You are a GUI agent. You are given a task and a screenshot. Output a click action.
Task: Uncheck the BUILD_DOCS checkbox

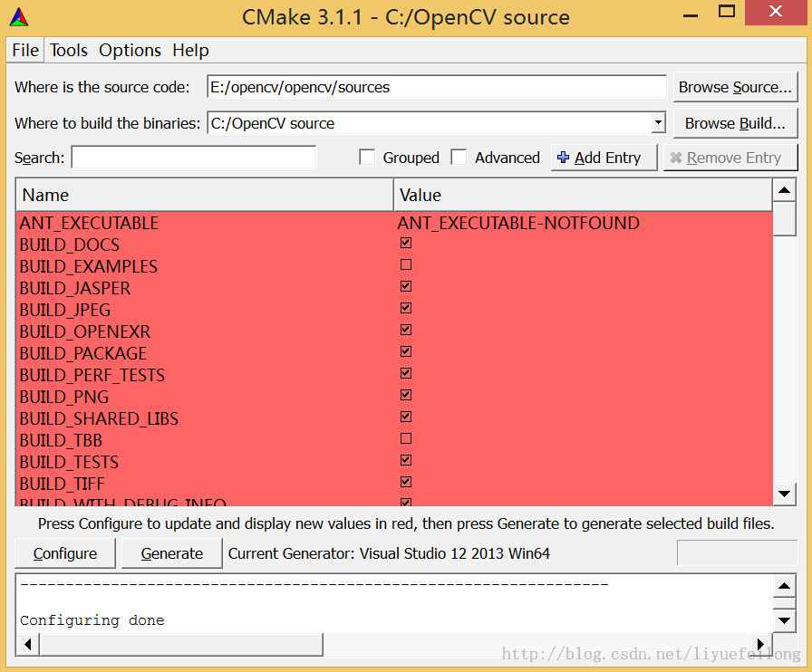pos(406,243)
